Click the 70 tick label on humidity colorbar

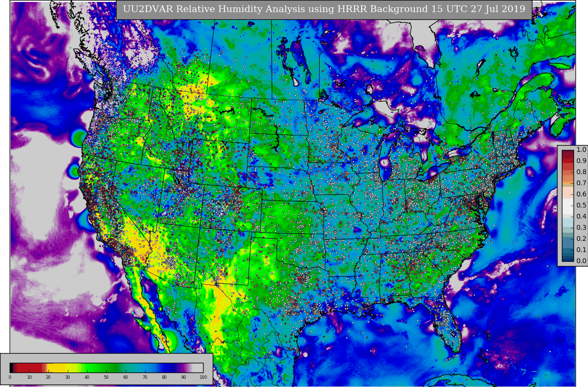click(x=145, y=377)
